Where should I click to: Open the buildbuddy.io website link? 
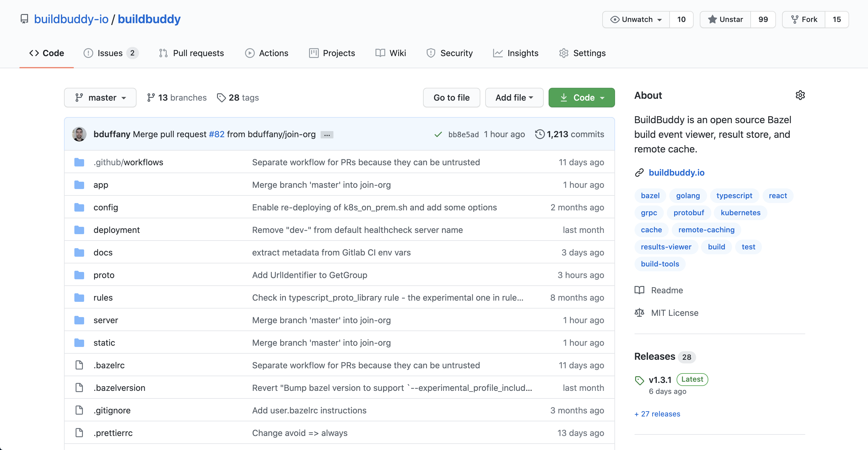[676, 173]
